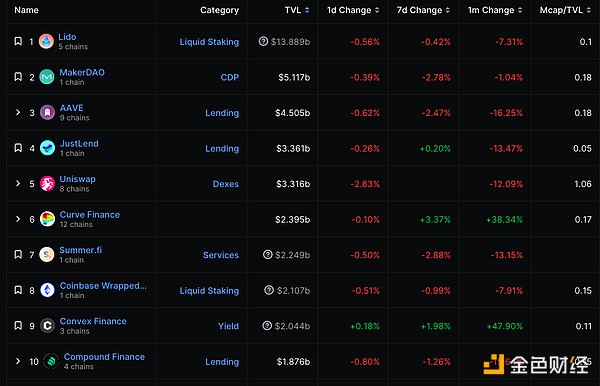
Task: Sort by 7d Change column header
Action: (x=423, y=10)
